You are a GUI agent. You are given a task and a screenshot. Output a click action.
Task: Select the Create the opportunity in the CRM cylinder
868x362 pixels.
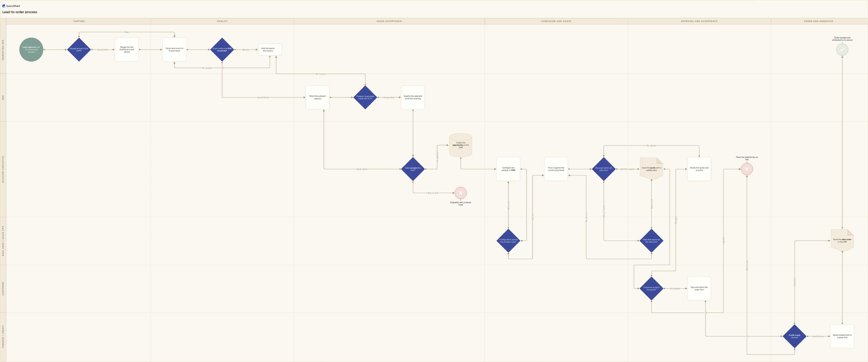point(461,145)
